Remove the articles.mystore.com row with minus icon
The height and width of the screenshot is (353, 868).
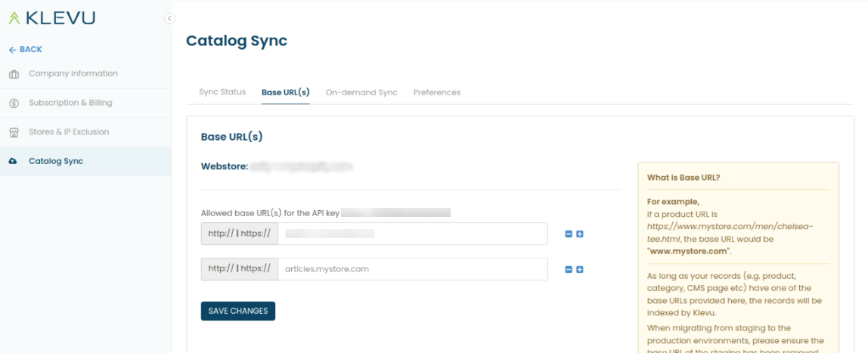click(569, 269)
